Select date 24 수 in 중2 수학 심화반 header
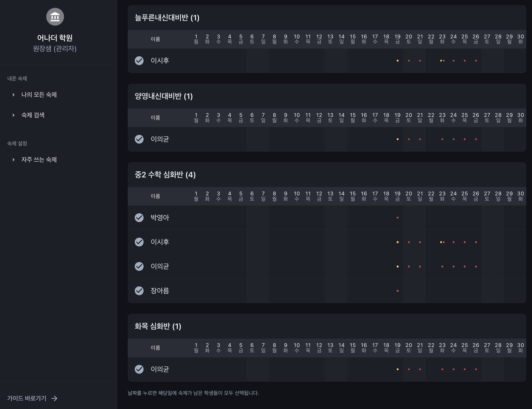The width and height of the screenshot is (532, 409). pos(454,196)
